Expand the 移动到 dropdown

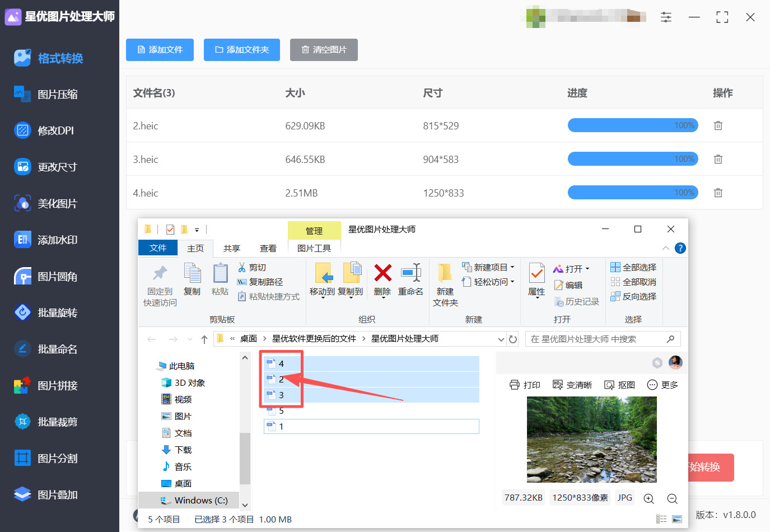(322, 298)
